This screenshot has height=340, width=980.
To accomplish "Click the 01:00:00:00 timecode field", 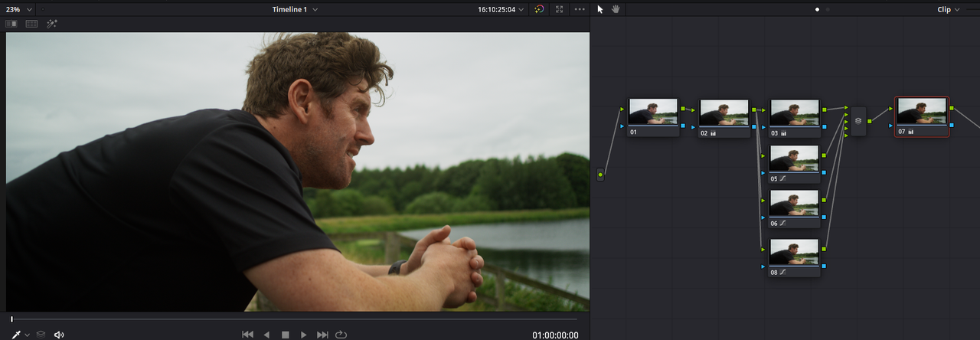I will pos(556,335).
